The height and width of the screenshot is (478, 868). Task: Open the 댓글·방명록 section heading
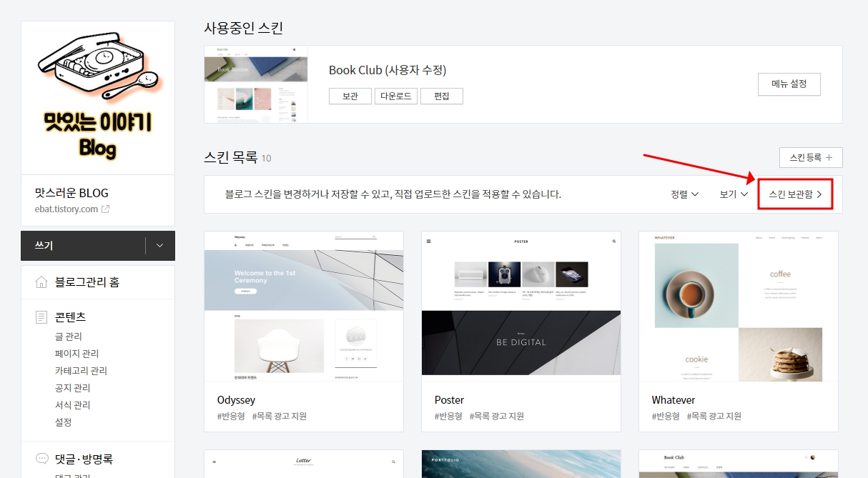(84, 459)
